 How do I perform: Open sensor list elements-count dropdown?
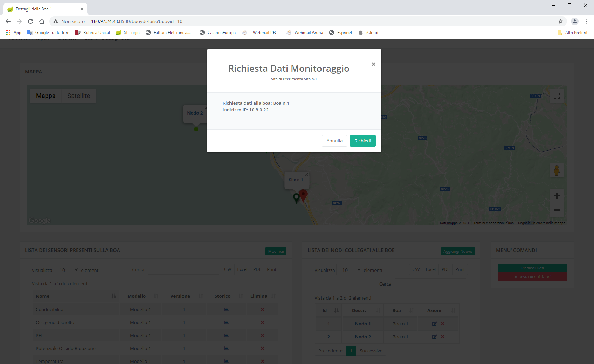[x=67, y=270]
